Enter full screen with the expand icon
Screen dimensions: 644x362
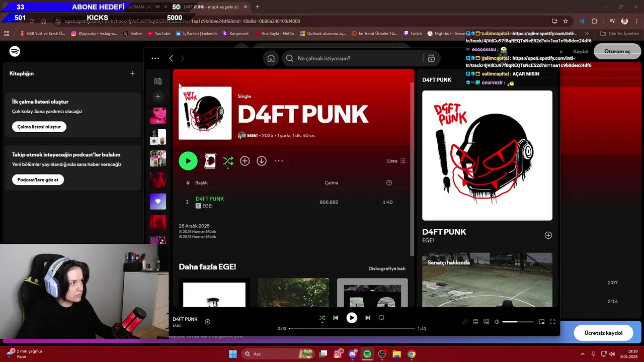(552, 322)
